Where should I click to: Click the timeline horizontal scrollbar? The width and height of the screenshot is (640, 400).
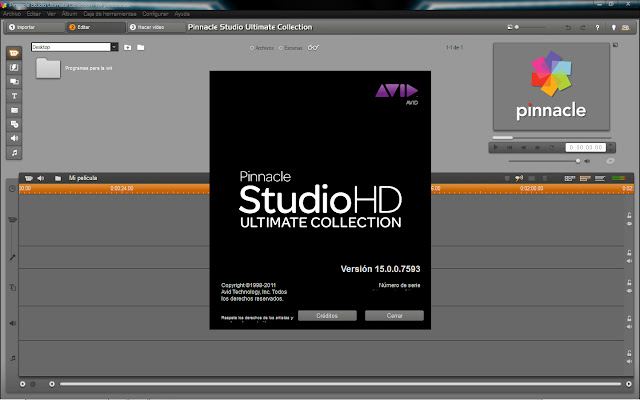tap(340, 384)
